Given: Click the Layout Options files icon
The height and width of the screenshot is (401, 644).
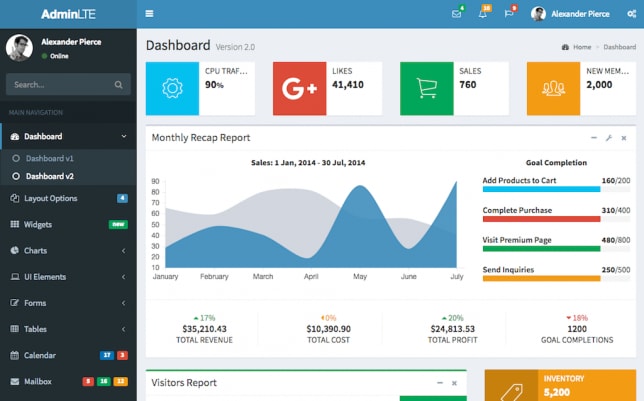Looking at the screenshot, I should [x=15, y=198].
